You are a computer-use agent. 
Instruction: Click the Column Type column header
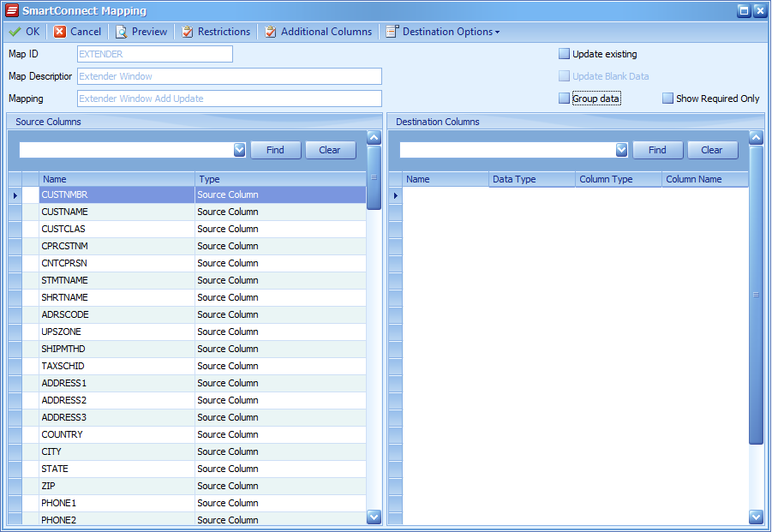(x=619, y=179)
